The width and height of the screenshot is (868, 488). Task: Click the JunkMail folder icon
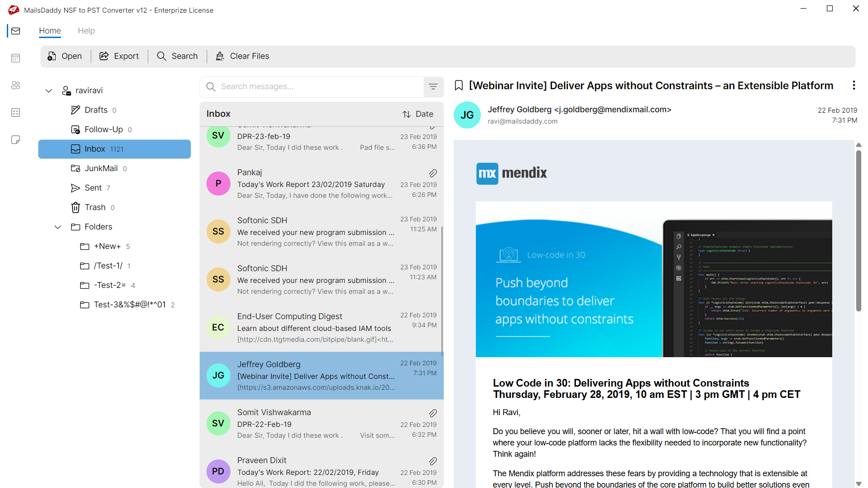(x=75, y=168)
